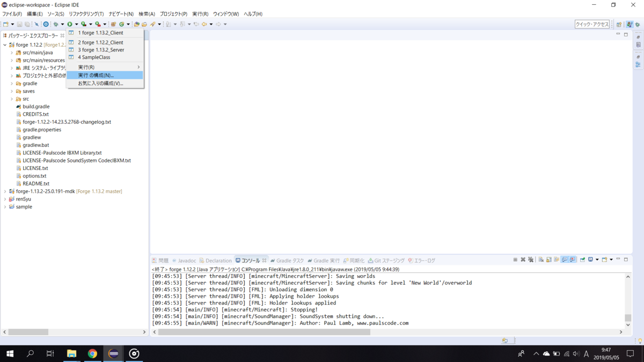Select 1 forge 1.13.2_Client launch entry

[x=105, y=33]
